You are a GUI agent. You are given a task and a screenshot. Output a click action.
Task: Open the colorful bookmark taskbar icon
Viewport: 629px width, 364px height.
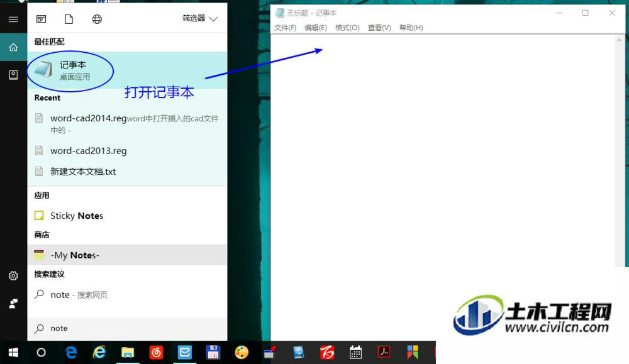click(413, 353)
